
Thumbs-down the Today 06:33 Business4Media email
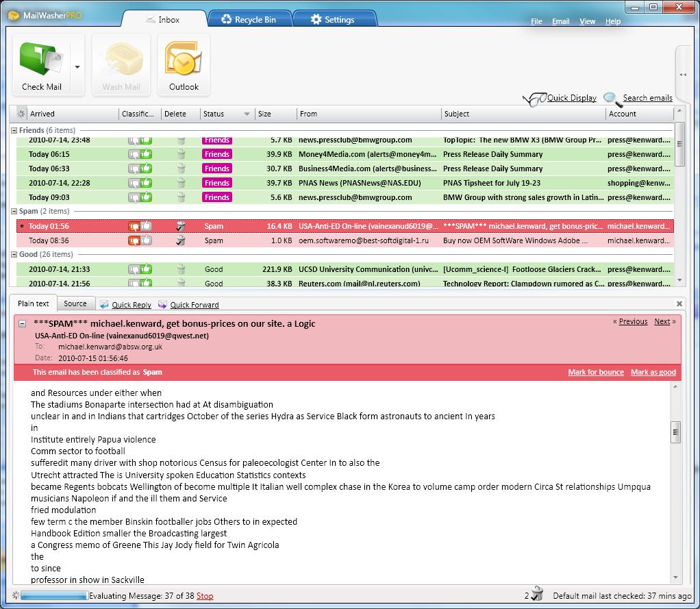(134, 169)
